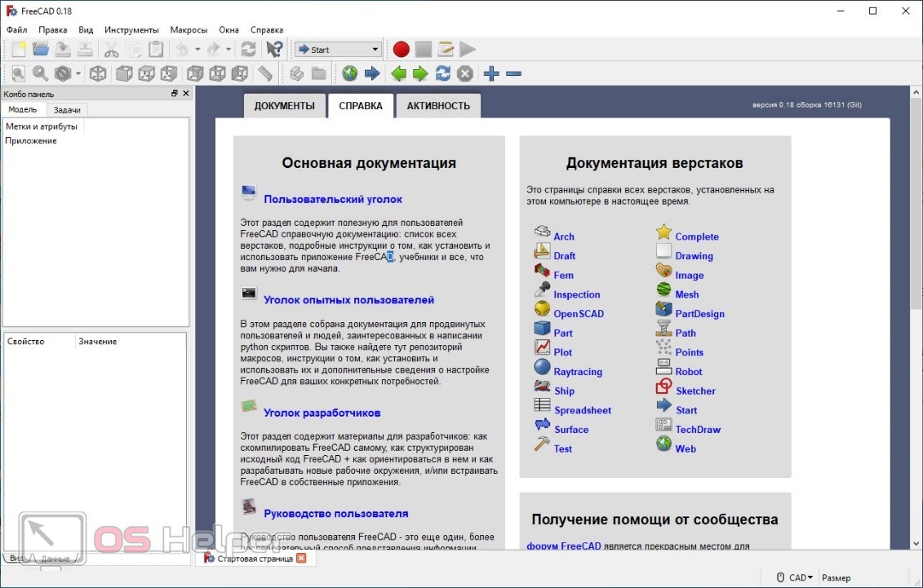Go back with the green left arrow
Image resolution: width=923 pixels, height=588 pixels.
tap(398, 73)
